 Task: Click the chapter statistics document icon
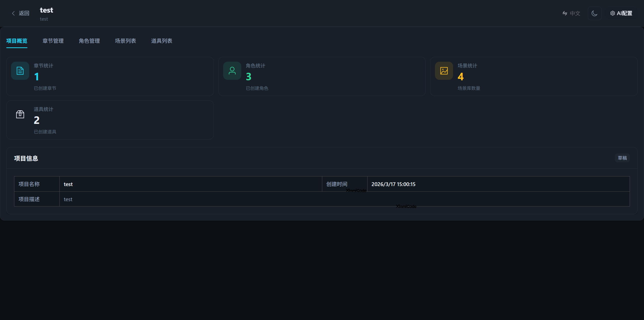[x=20, y=71]
